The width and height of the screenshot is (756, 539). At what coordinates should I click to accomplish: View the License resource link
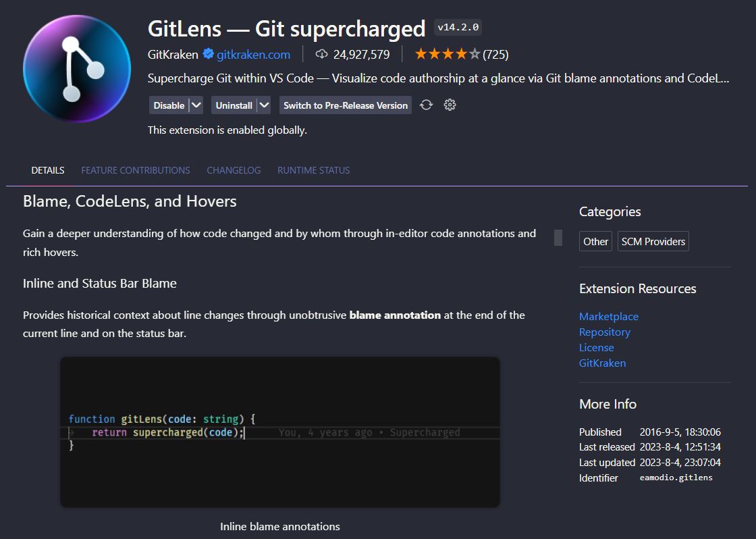pyautogui.click(x=597, y=347)
